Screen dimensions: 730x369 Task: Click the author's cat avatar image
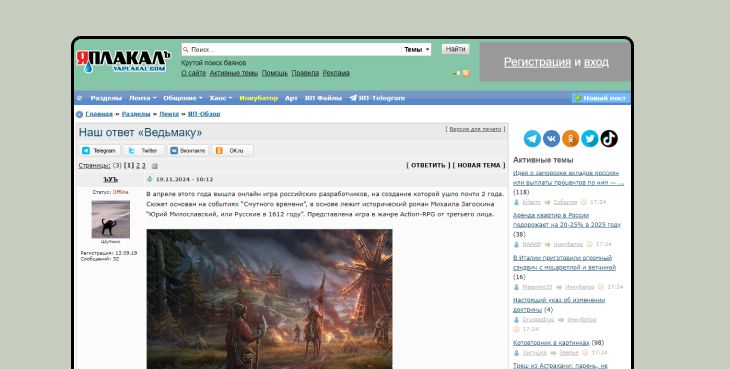coord(111,219)
